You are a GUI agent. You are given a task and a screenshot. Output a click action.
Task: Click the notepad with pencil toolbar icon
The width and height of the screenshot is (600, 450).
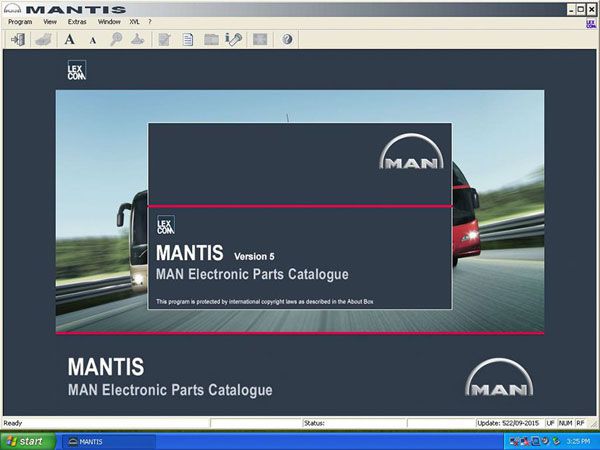click(164, 39)
